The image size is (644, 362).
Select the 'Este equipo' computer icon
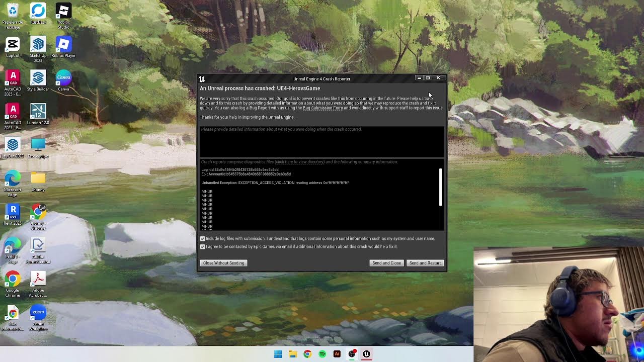tap(38, 148)
